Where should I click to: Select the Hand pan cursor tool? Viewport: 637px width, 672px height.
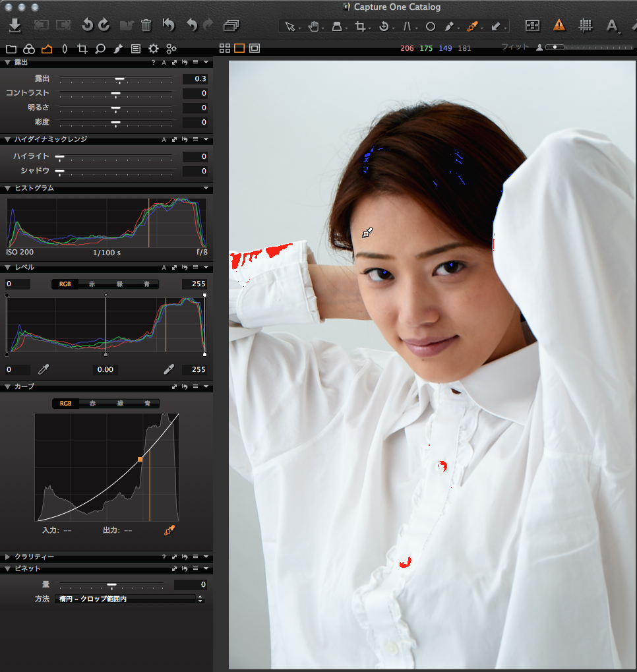(314, 26)
